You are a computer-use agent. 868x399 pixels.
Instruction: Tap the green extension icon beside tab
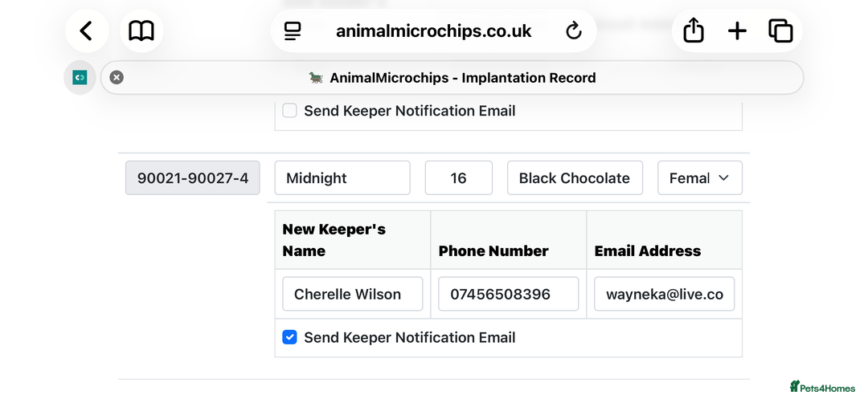[80, 78]
